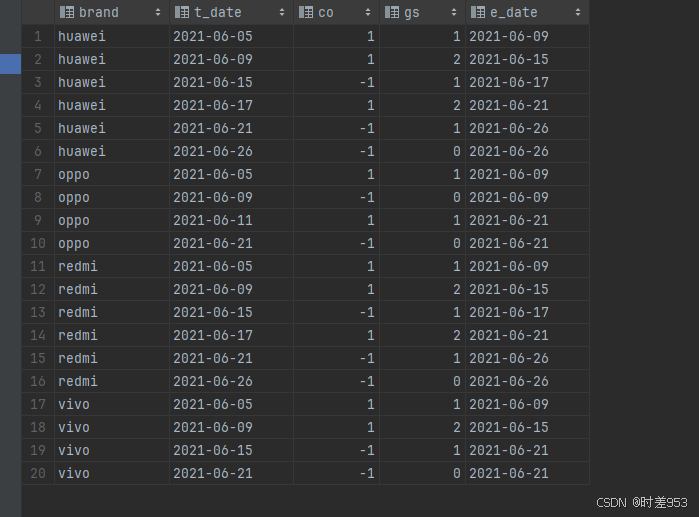Click e_date 2021-06-21 in row 20
The image size is (699, 517).
pyautogui.click(x=527, y=473)
